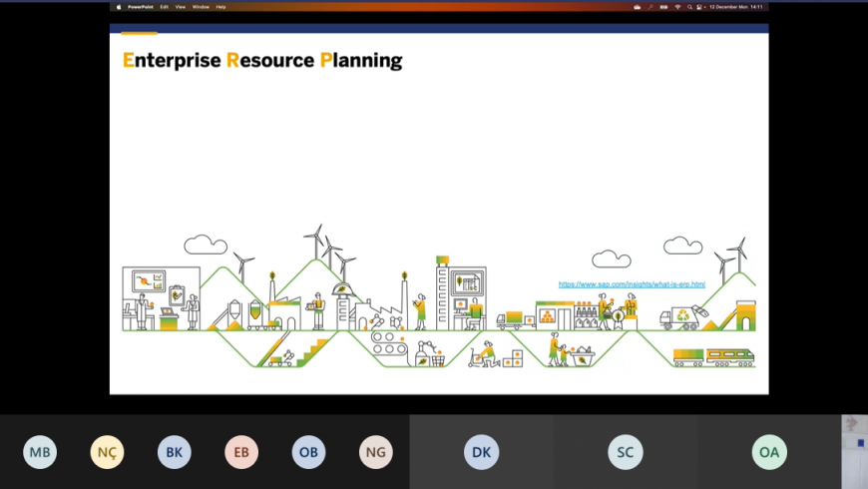Open the Edit menu
The image size is (868, 489).
[x=164, y=6]
